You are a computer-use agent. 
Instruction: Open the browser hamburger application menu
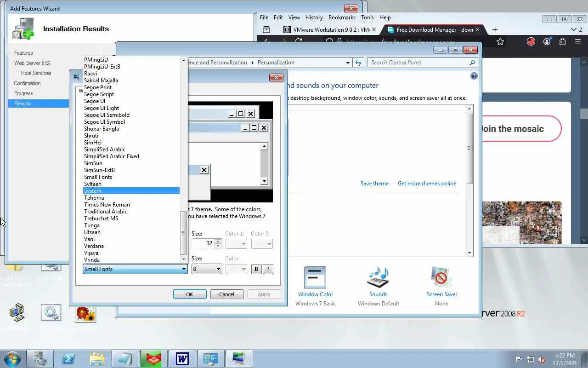click(x=578, y=41)
